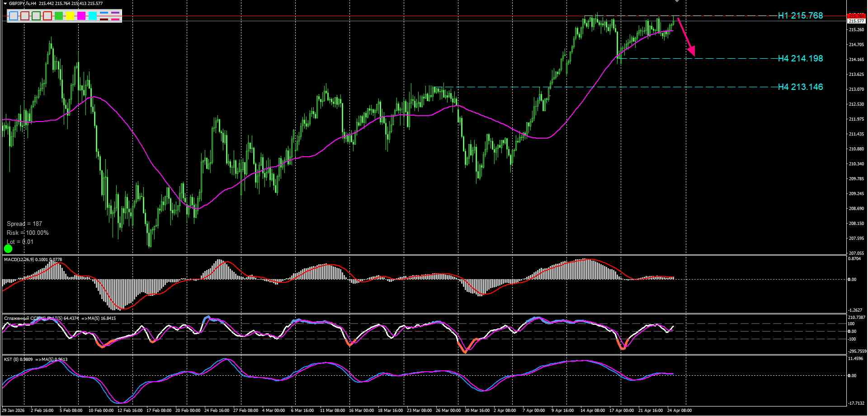This screenshot has width=868, height=416.
Task: Click the GBPJPY.fx,H4 chart title
Action: (23, 3)
